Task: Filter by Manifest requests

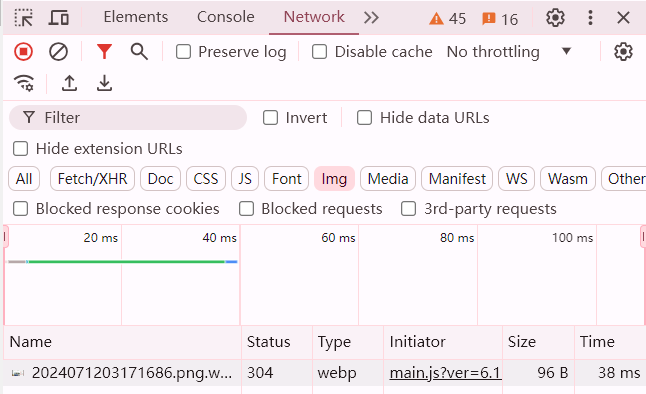Action: (x=457, y=179)
